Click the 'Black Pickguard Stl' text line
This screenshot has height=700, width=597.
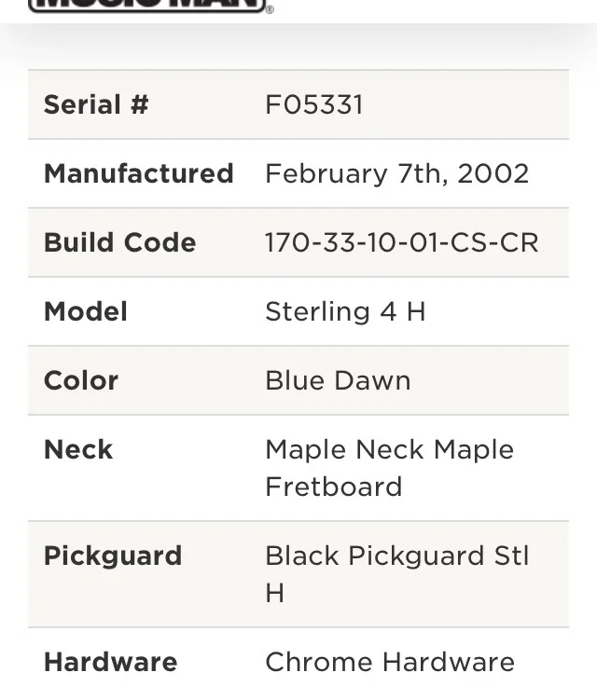point(397,556)
